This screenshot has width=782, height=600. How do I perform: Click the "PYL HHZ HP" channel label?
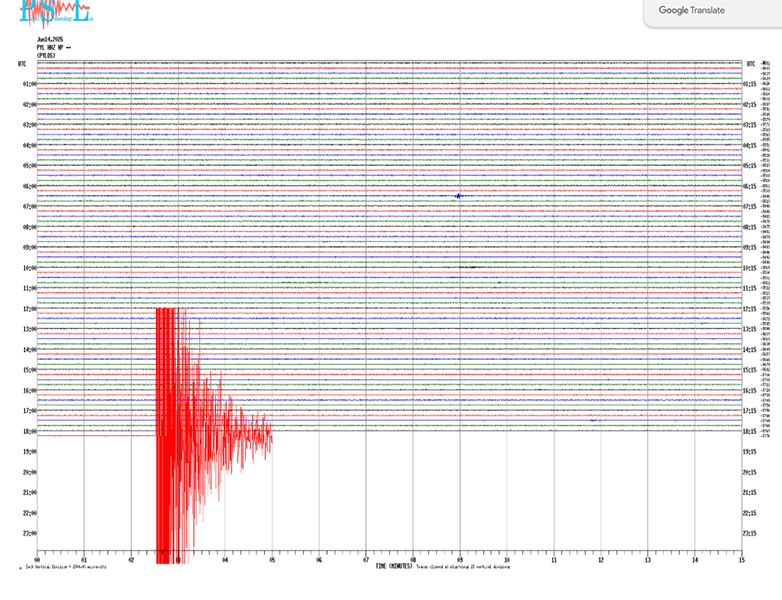click(53, 47)
